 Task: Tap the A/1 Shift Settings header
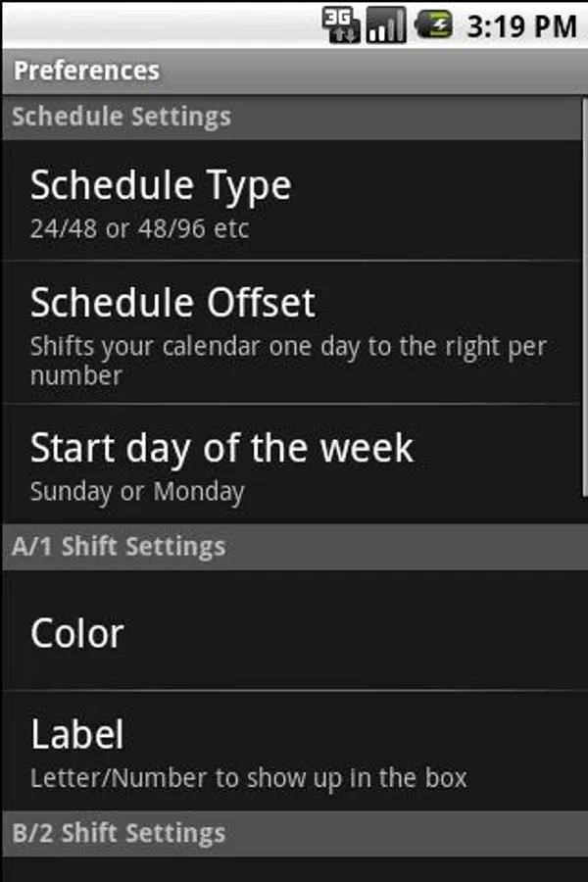[119, 546]
